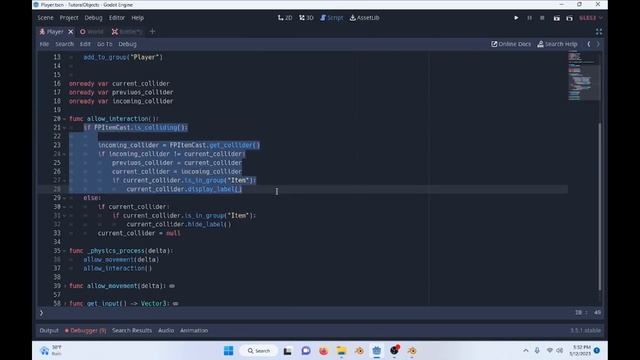Pause the running project
Screen dimensions: 640x360
[529, 18]
